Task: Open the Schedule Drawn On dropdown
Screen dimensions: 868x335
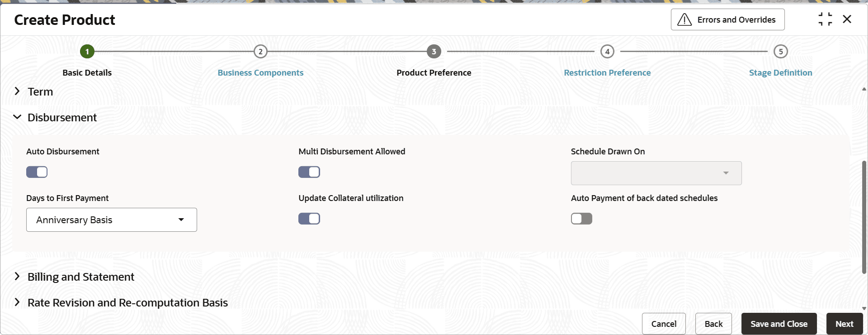Action: coord(656,173)
